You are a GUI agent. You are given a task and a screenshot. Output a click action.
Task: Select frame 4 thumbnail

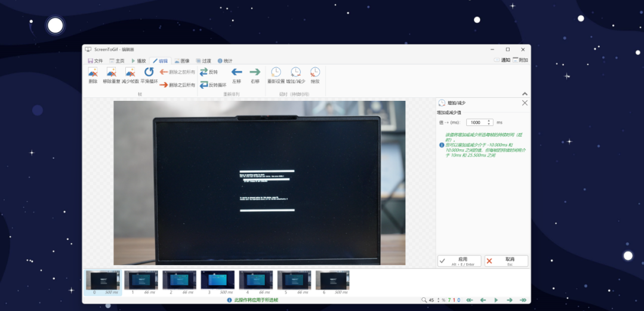(256, 283)
